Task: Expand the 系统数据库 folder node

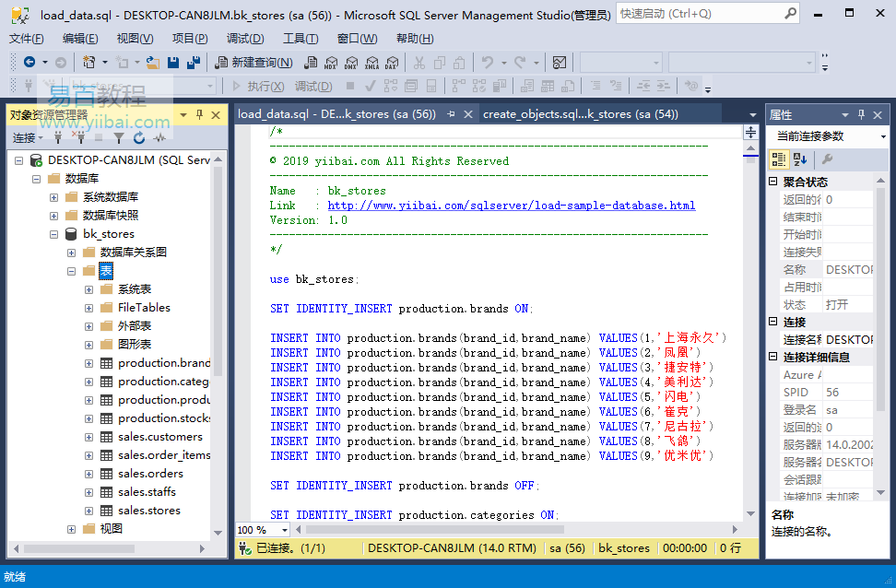Action: coord(54,197)
